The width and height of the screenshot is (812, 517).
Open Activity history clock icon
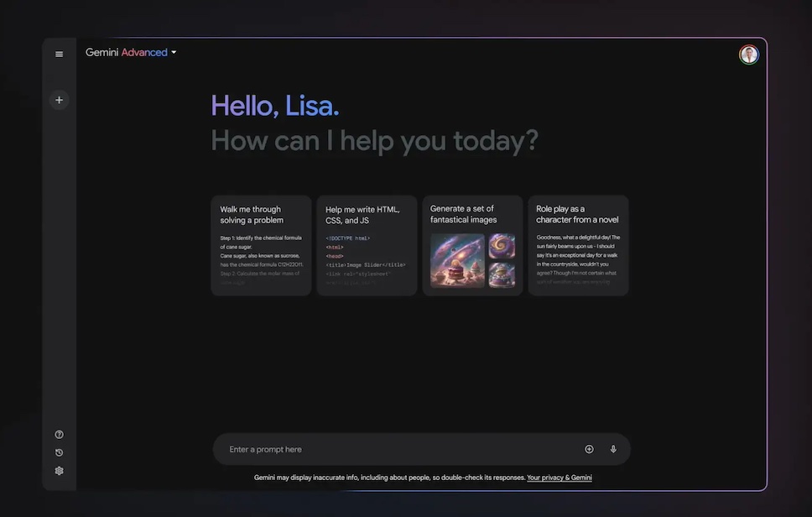click(x=59, y=453)
